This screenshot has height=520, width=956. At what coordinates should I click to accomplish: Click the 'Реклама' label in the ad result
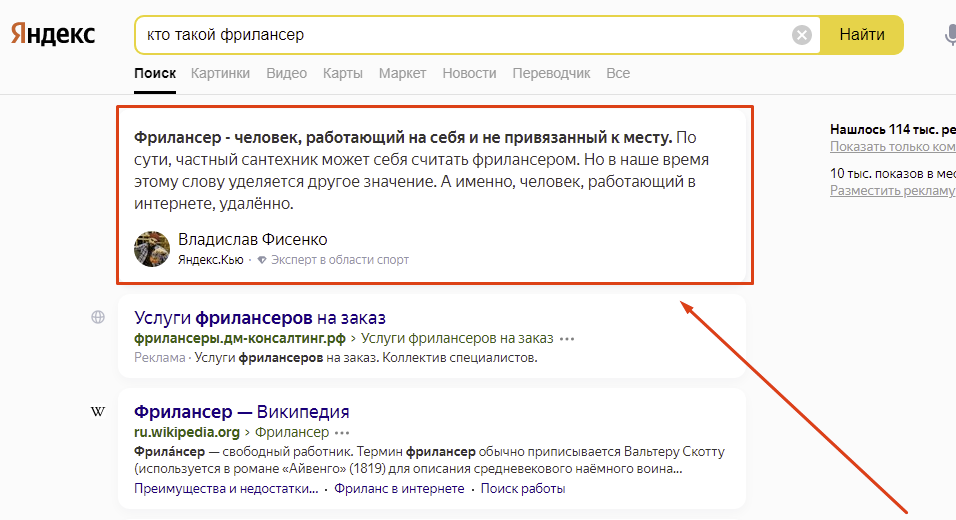coord(160,358)
